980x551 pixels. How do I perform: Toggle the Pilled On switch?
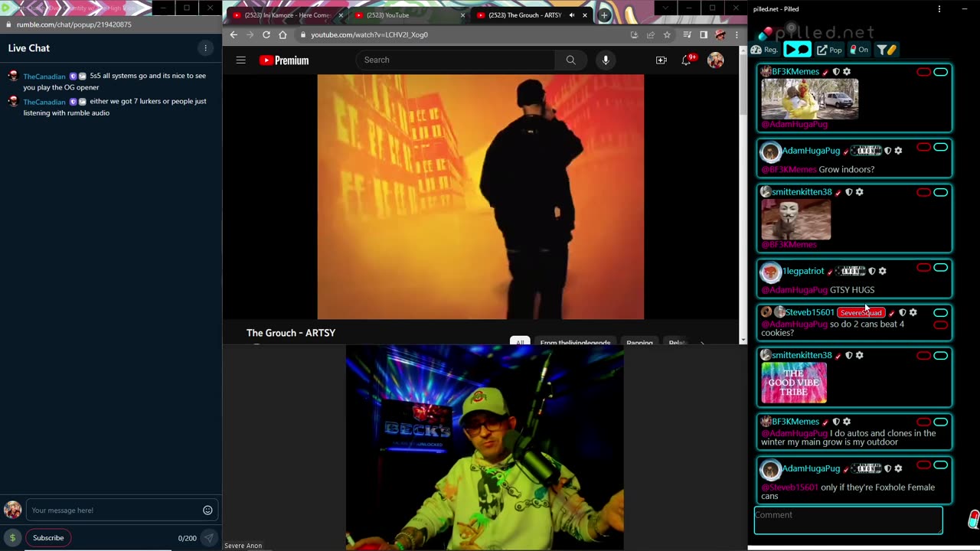[859, 50]
